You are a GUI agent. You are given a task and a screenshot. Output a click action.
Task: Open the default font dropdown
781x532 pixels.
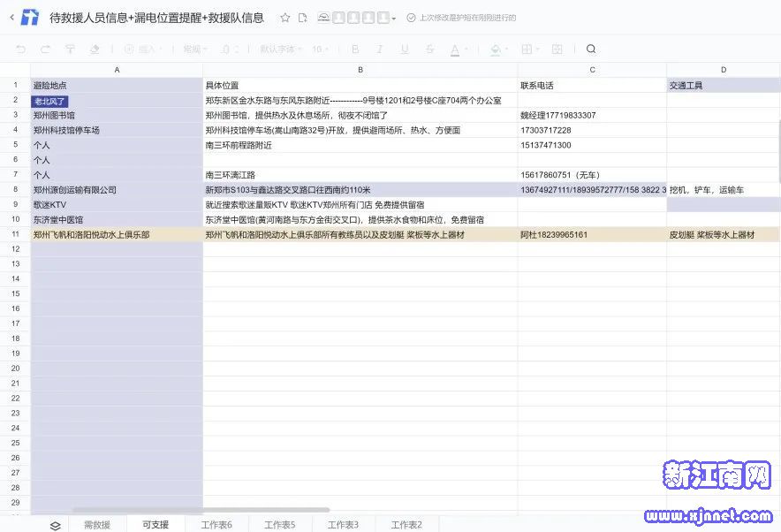point(281,49)
